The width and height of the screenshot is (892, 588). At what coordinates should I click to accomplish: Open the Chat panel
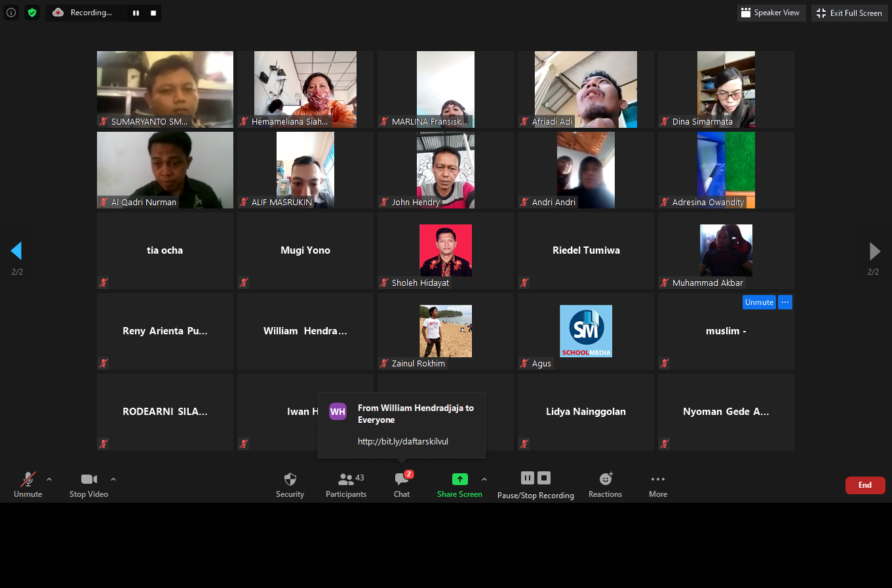click(x=402, y=479)
